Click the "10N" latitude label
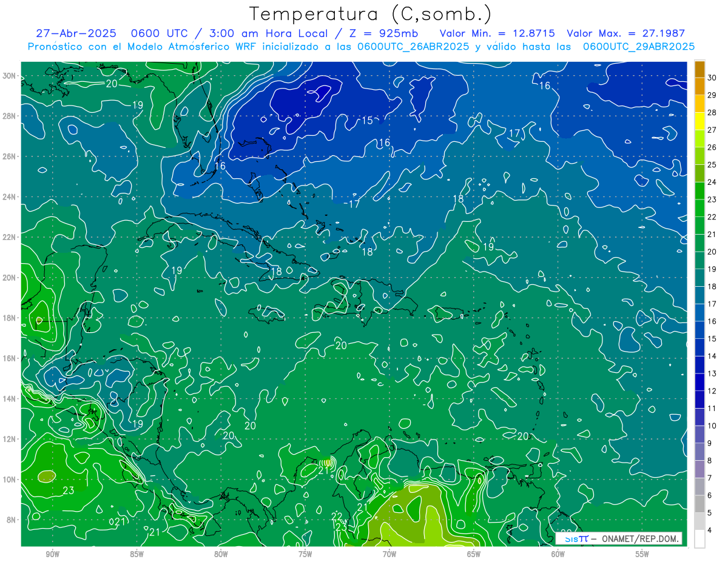Screen dimensions: 728x562 10,479
